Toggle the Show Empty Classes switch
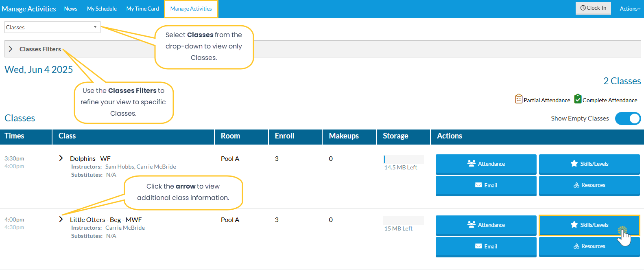The image size is (644, 270). click(x=628, y=119)
